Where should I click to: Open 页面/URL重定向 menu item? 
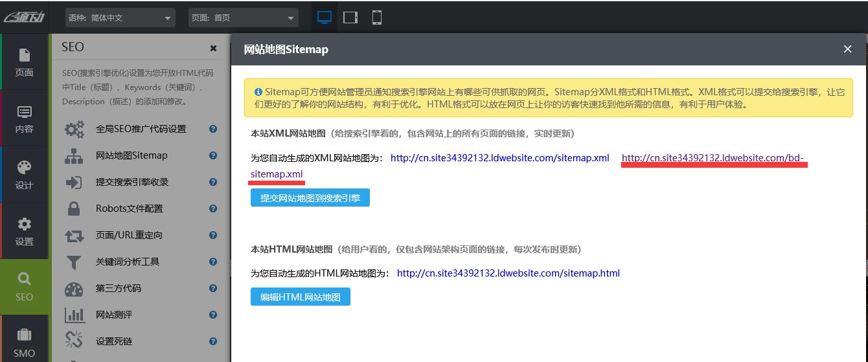(129, 235)
